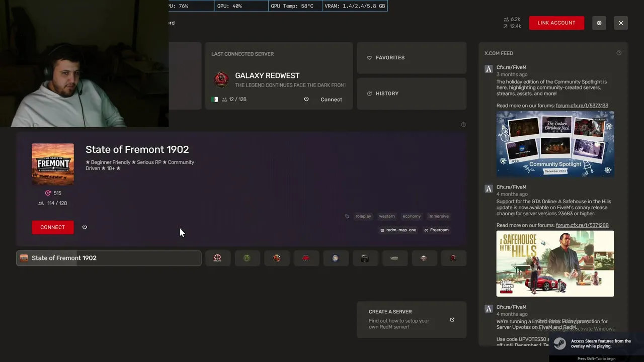Click the Galaxy Redwest server logo
The height and width of the screenshot is (362, 644).
(221, 79)
